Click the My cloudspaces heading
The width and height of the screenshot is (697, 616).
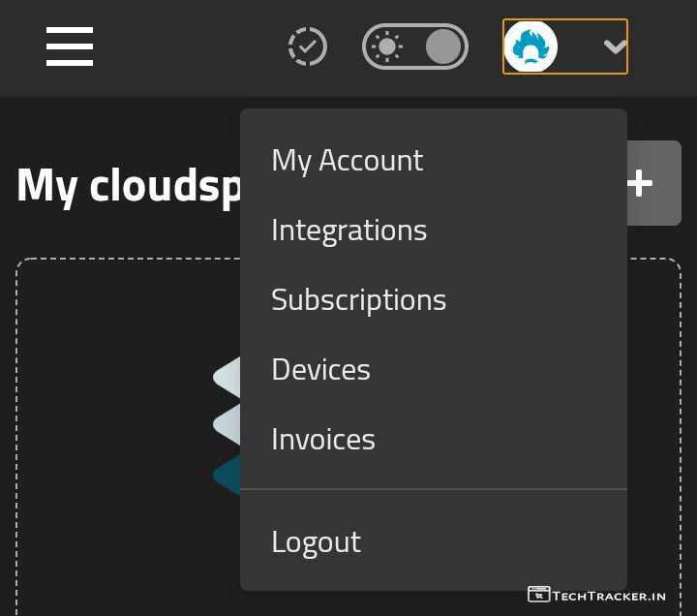tap(128, 184)
